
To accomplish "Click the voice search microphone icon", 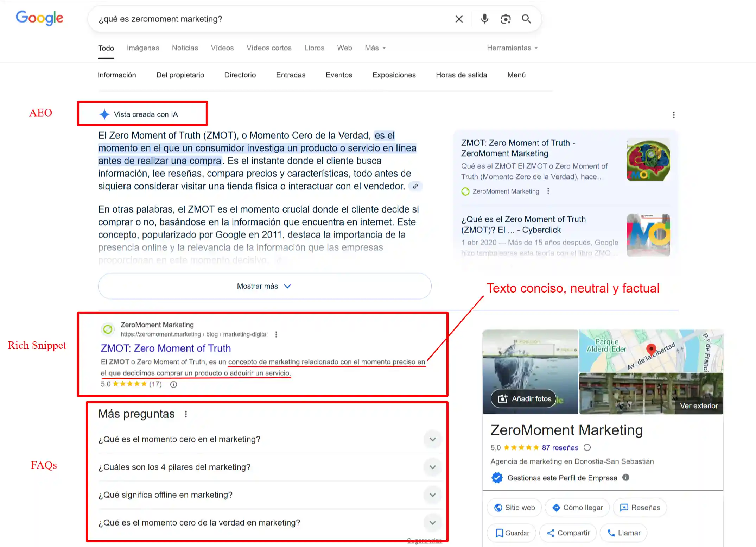I will [484, 19].
